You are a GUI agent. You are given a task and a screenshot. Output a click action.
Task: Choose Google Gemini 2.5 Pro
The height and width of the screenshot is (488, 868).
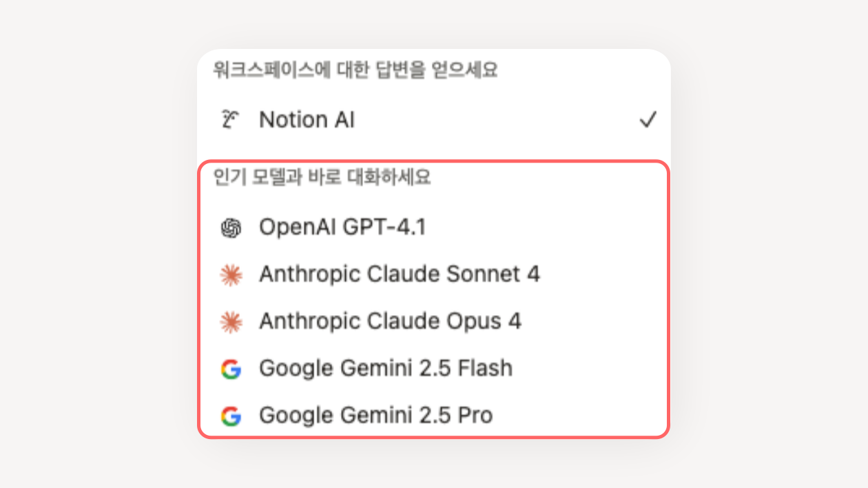click(x=434, y=415)
